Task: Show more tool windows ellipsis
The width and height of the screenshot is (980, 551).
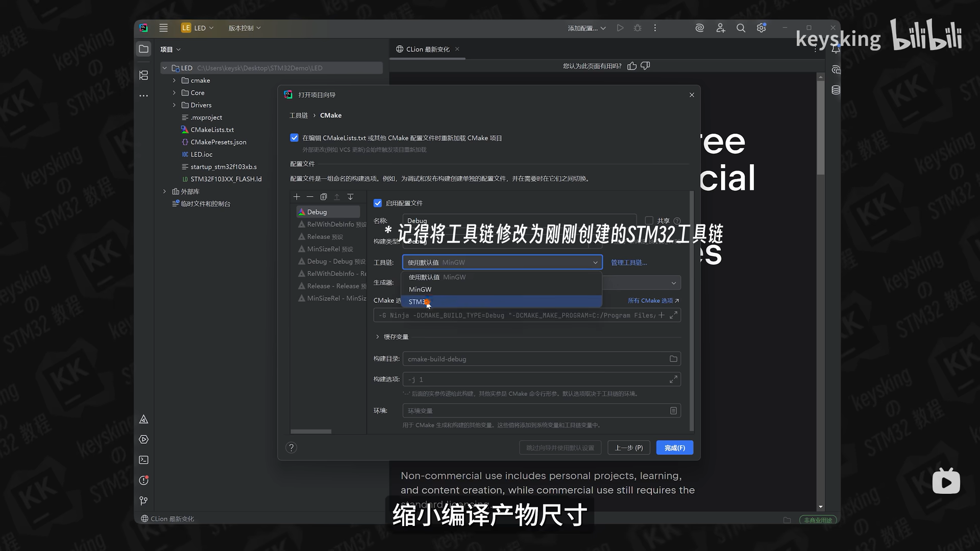Action: (143, 95)
